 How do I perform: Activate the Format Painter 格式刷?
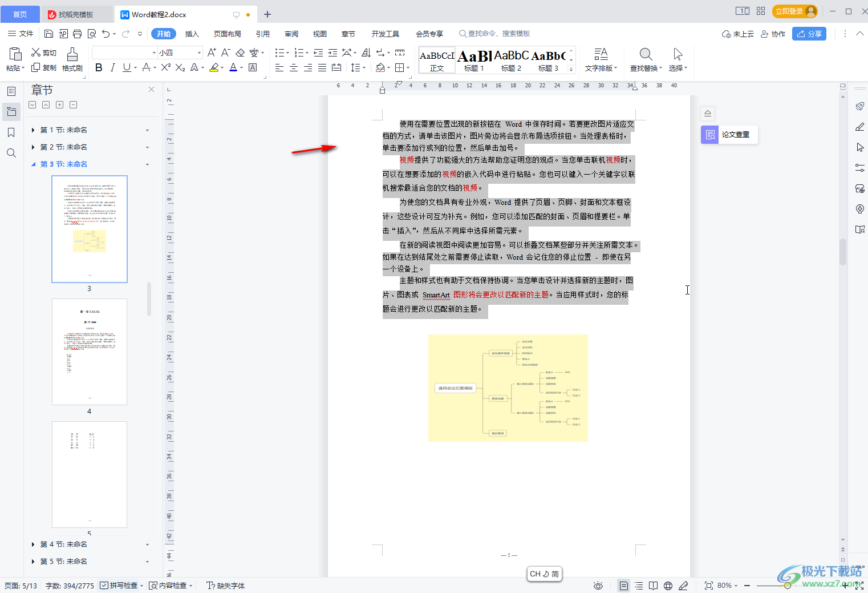72,60
